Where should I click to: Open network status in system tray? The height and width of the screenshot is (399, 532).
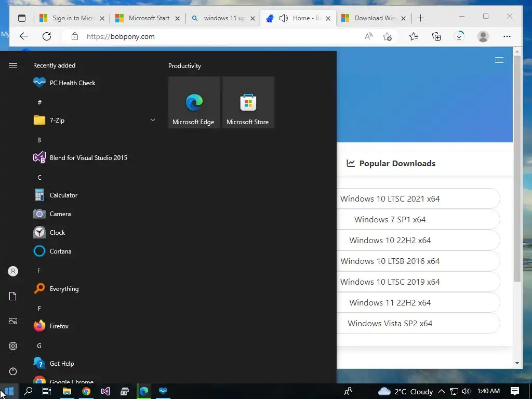click(454, 391)
